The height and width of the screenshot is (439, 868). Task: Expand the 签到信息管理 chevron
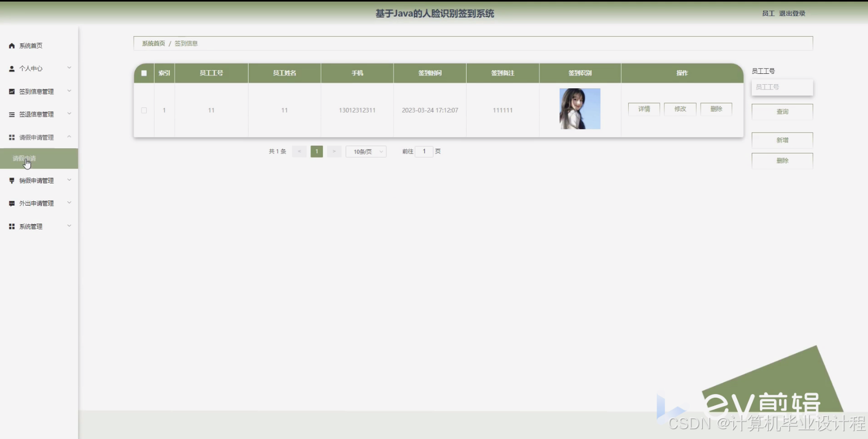pyautogui.click(x=69, y=91)
